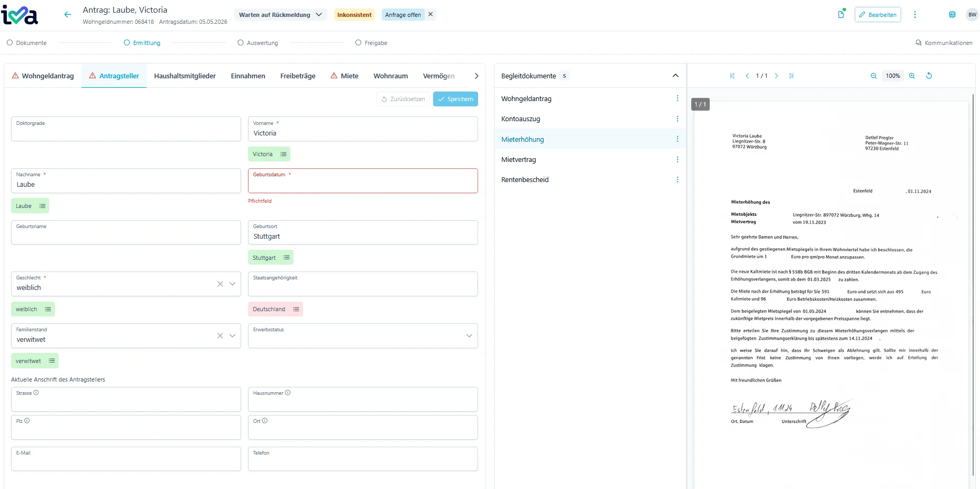980x489 pixels.
Task: Rotate the document preview
Action: [929, 76]
